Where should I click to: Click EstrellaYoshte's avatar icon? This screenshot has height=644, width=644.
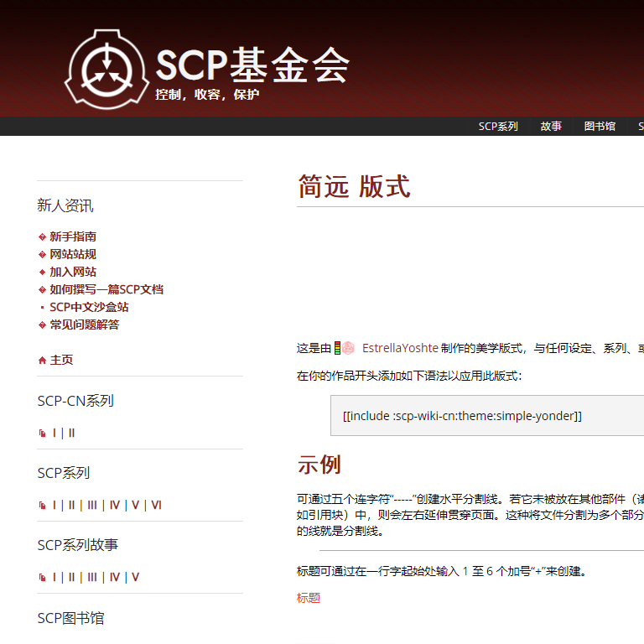tap(347, 348)
